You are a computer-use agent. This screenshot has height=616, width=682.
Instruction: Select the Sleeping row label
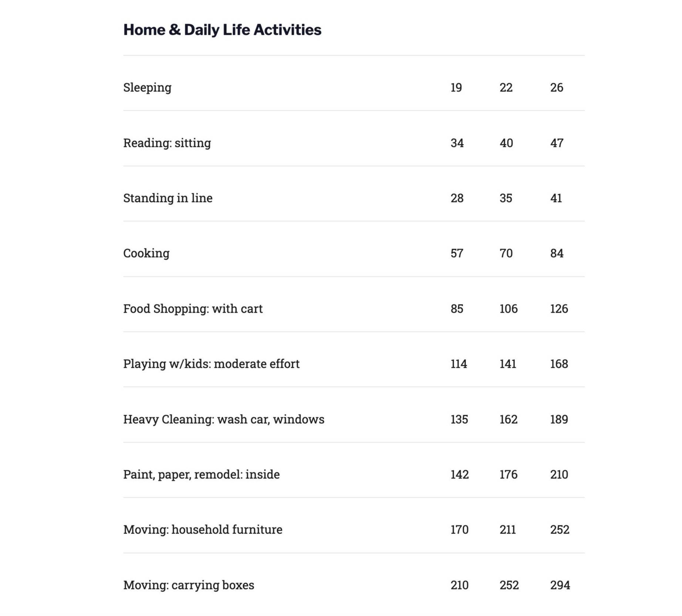(147, 88)
